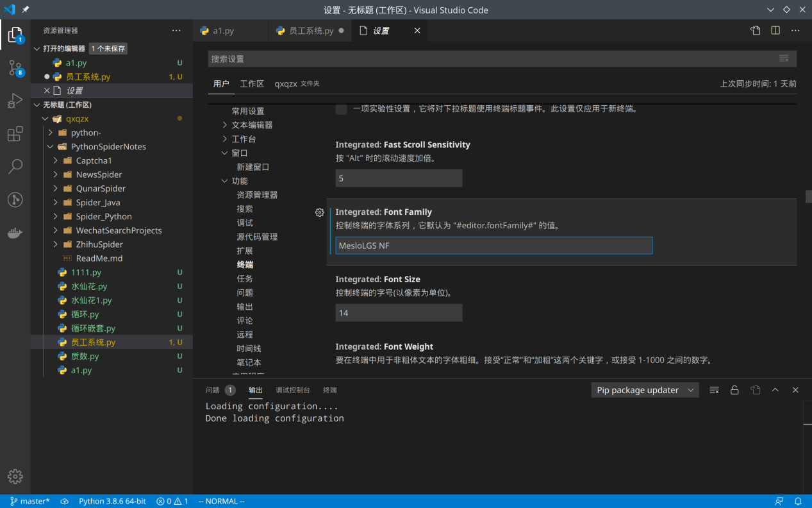Open the gear menu beside Integrated: Font Family

319,212
